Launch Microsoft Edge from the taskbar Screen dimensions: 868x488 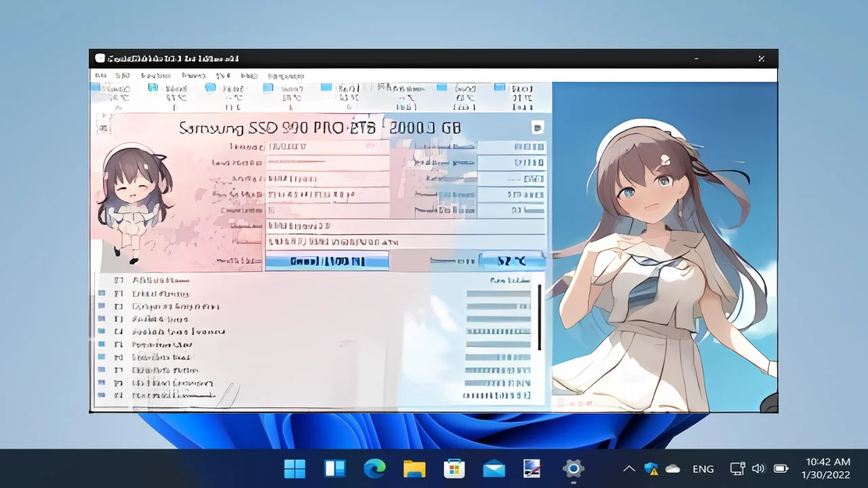374,468
